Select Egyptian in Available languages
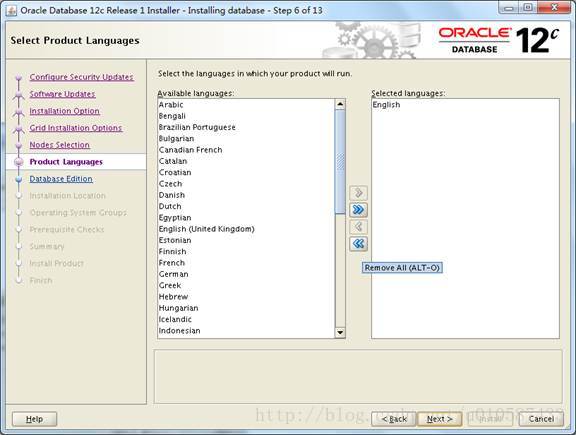This screenshot has height=435, width=576. point(246,218)
